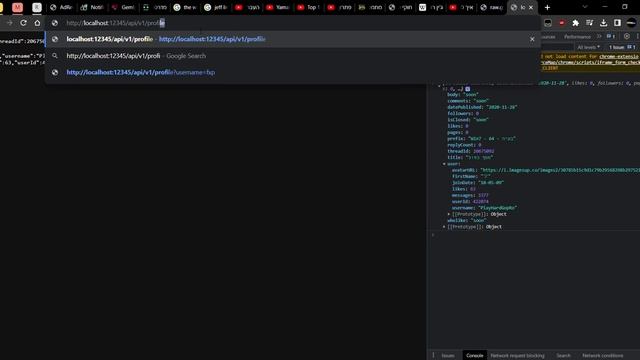This screenshot has height=360, width=640.
Task: Open the DevTools Performance tab
Action: click(577, 37)
